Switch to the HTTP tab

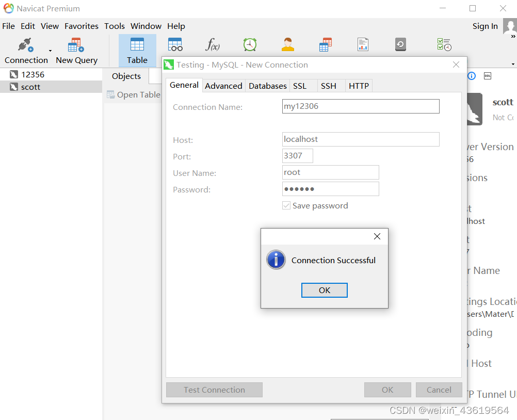(x=359, y=86)
